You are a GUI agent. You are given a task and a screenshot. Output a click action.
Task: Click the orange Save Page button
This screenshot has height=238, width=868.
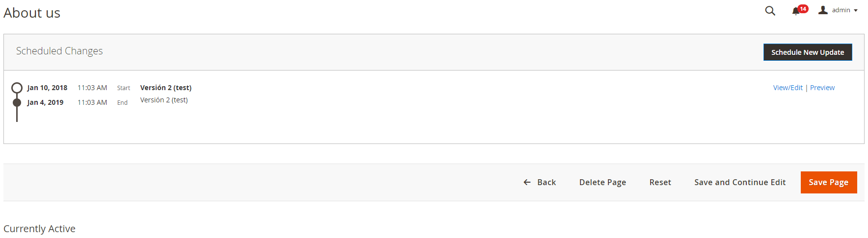point(829,182)
